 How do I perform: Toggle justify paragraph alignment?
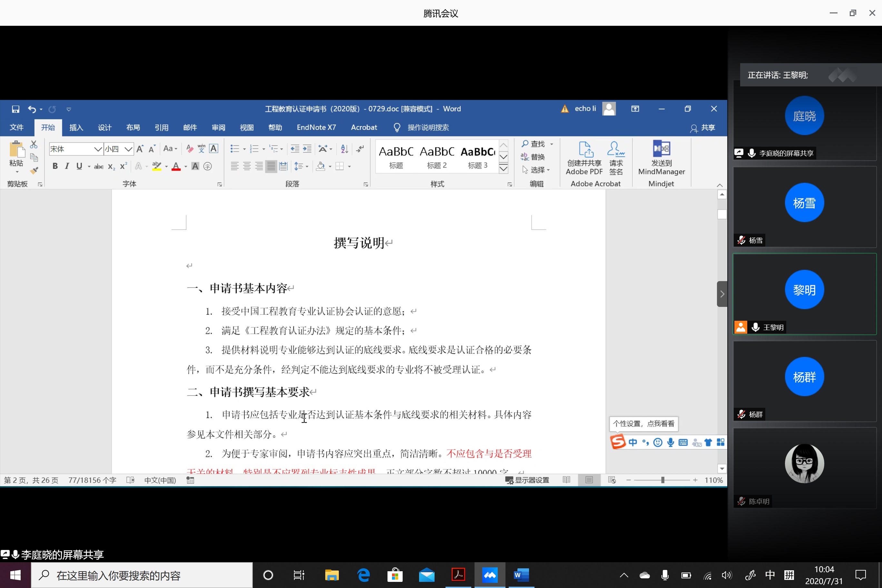pyautogui.click(x=271, y=166)
